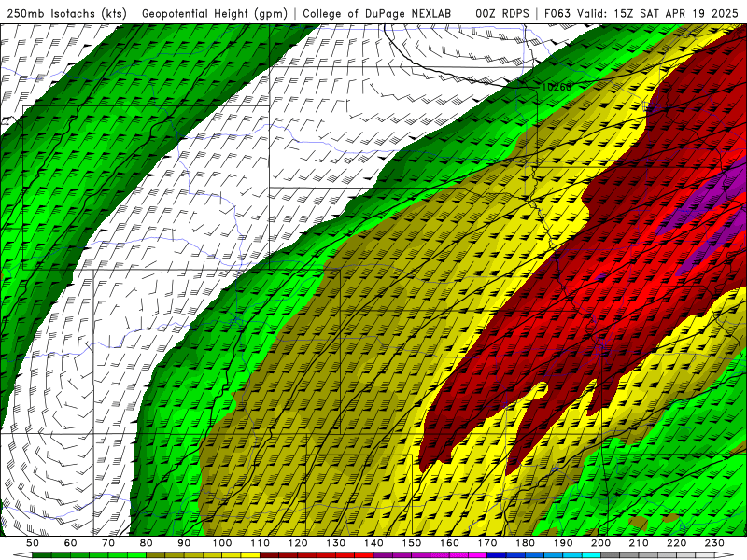
Task: Click the 220 knot legend label
Action: (676, 543)
